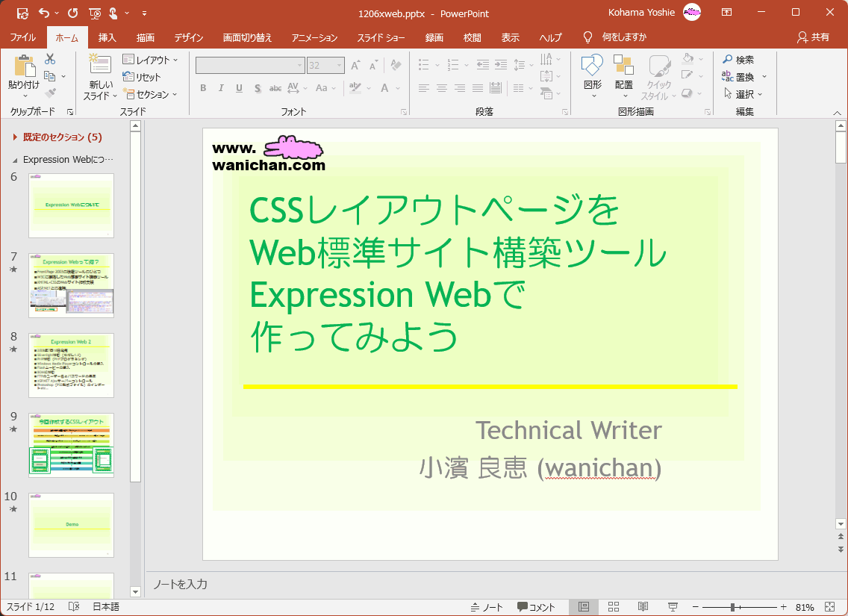The height and width of the screenshot is (616, 848).
Task: Click the ノートを入力 notes field
Action: point(490,584)
